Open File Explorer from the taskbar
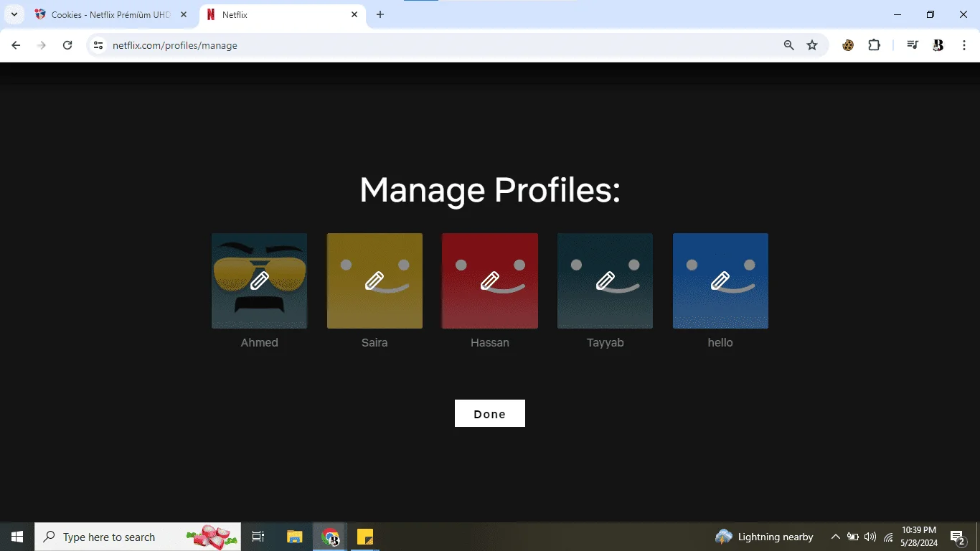Screen dimensions: 980x551 point(295,537)
